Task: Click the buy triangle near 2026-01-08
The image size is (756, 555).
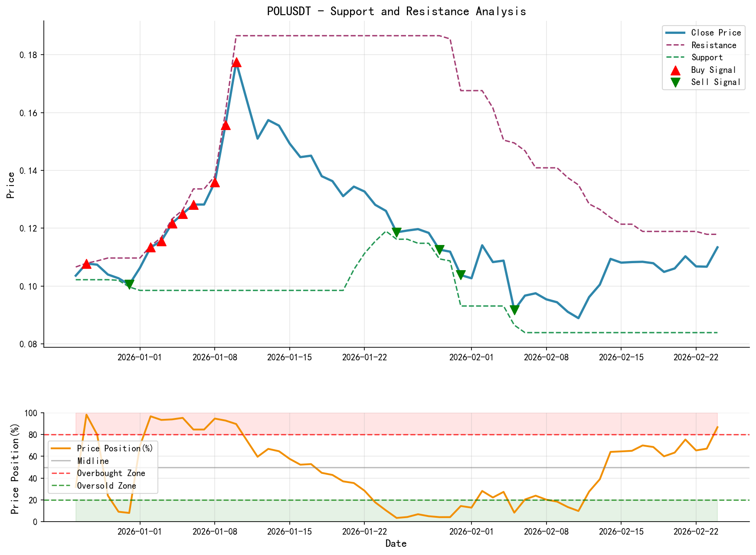Action: pyautogui.click(x=216, y=182)
